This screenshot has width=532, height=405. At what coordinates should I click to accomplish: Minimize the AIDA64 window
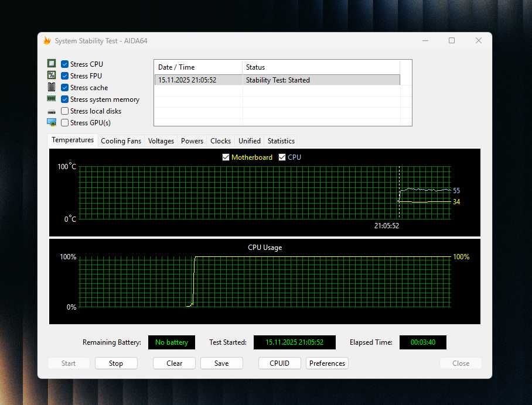point(425,40)
